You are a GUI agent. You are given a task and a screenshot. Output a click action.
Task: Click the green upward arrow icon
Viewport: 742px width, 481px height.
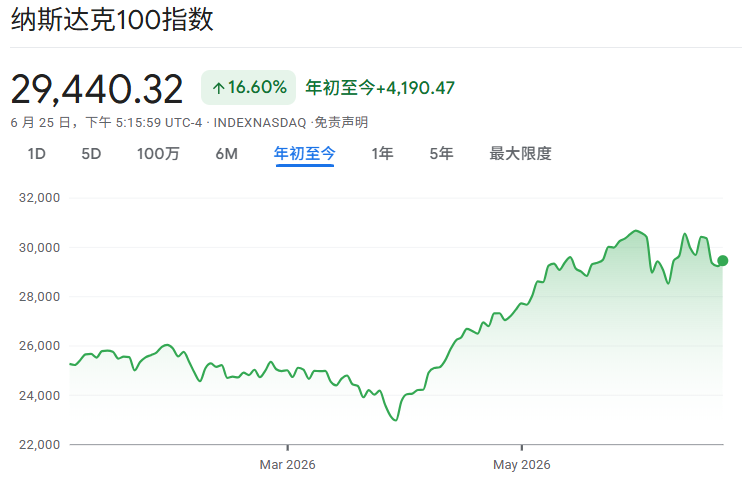click(218, 88)
